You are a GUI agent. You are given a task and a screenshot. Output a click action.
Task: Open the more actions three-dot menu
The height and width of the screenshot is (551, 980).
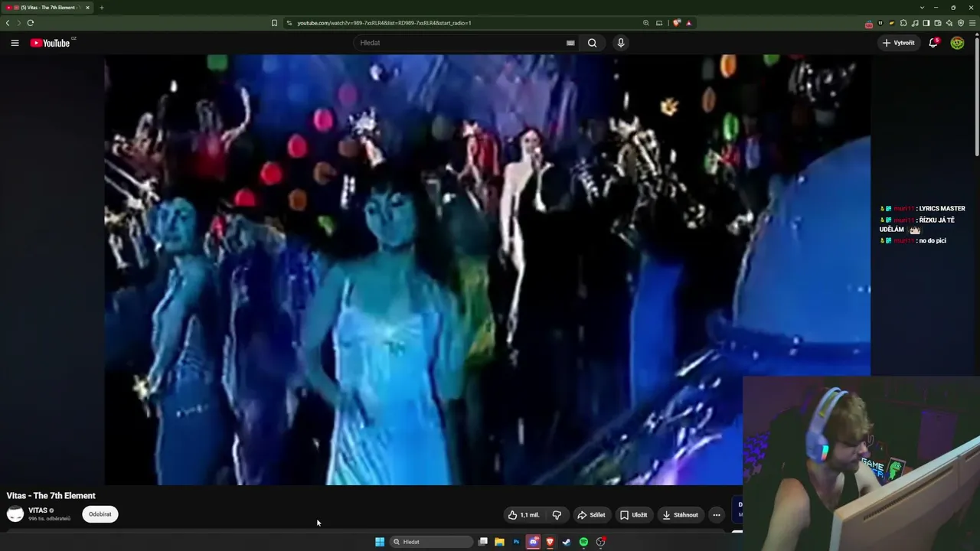coord(717,515)
